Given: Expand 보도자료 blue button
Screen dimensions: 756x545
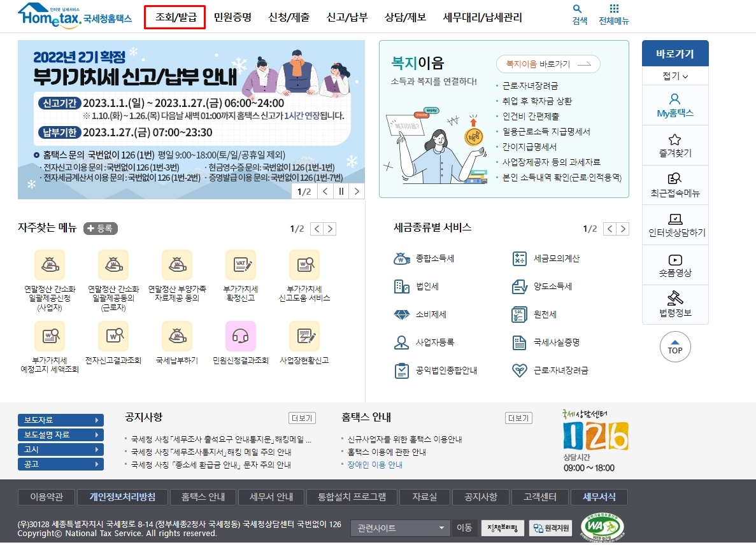Looking at the screenshot, I should point(61,420).
